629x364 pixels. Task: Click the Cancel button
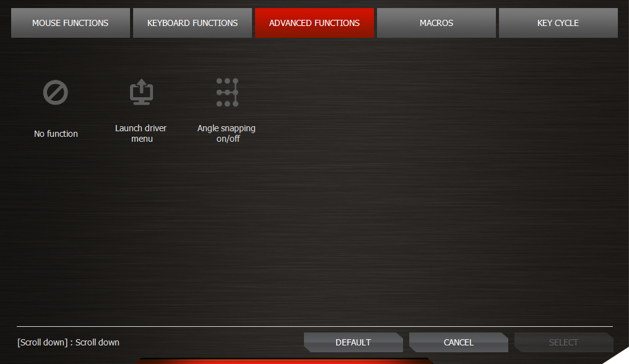coord(458,342)
